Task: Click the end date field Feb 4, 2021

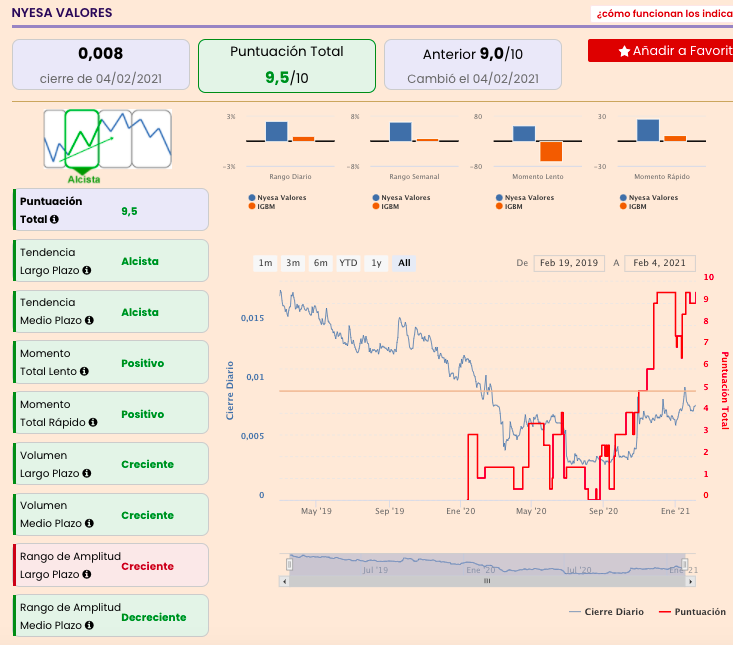Action: 660,263
